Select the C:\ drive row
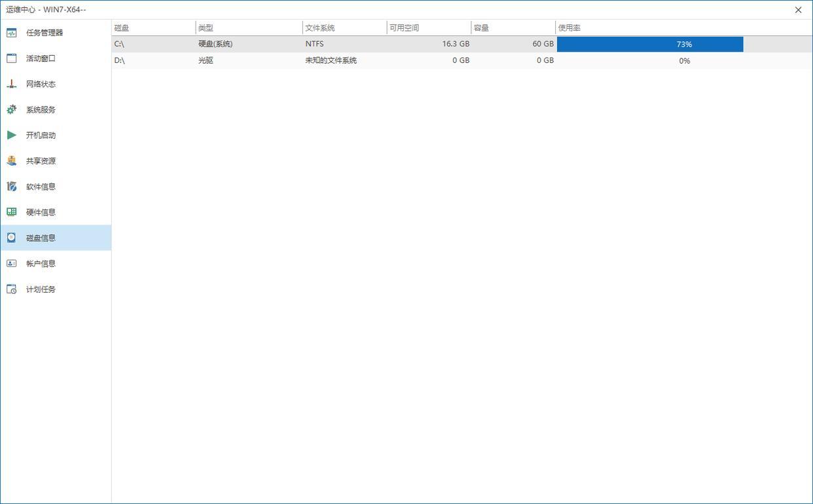813x504 pixels. 462,44
